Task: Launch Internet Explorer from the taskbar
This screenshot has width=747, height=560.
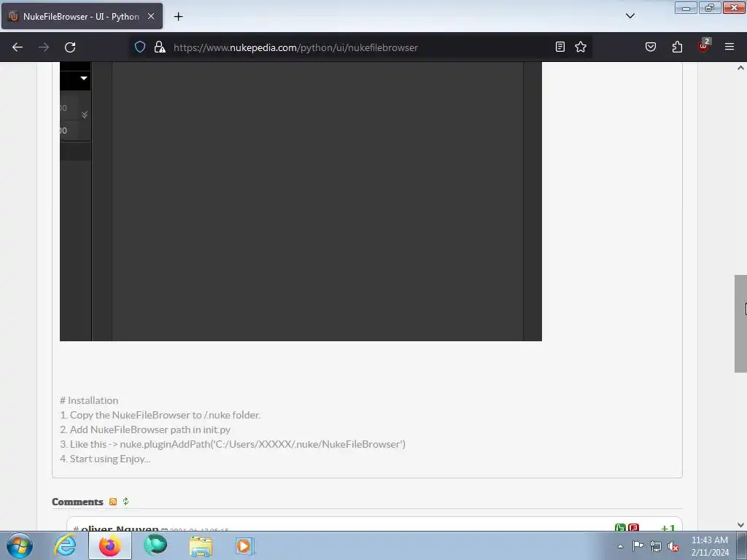Action: point(65,545)
